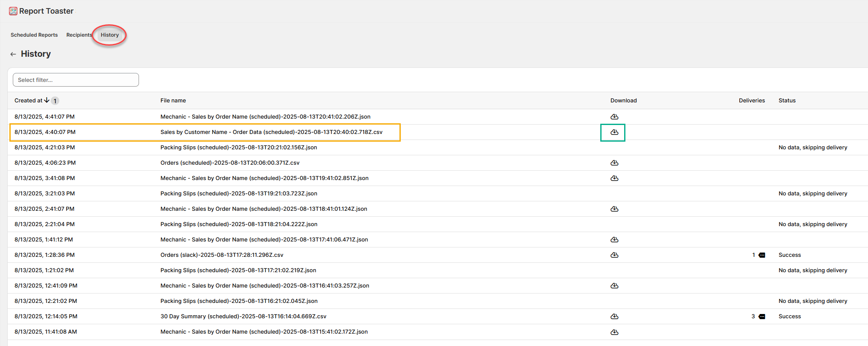This screenshot has height=346, width=868.
Task: Download the Orders (slack) csv file
Action: 614,255
